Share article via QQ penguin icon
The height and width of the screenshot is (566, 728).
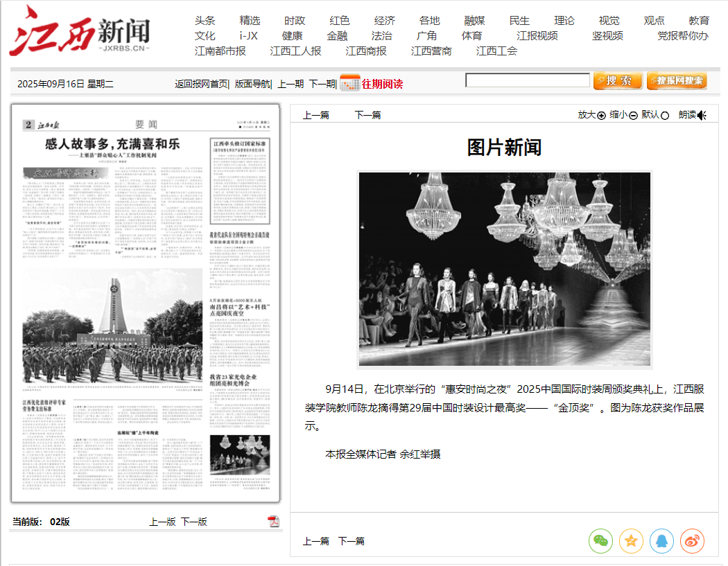[x=661, y=541]
